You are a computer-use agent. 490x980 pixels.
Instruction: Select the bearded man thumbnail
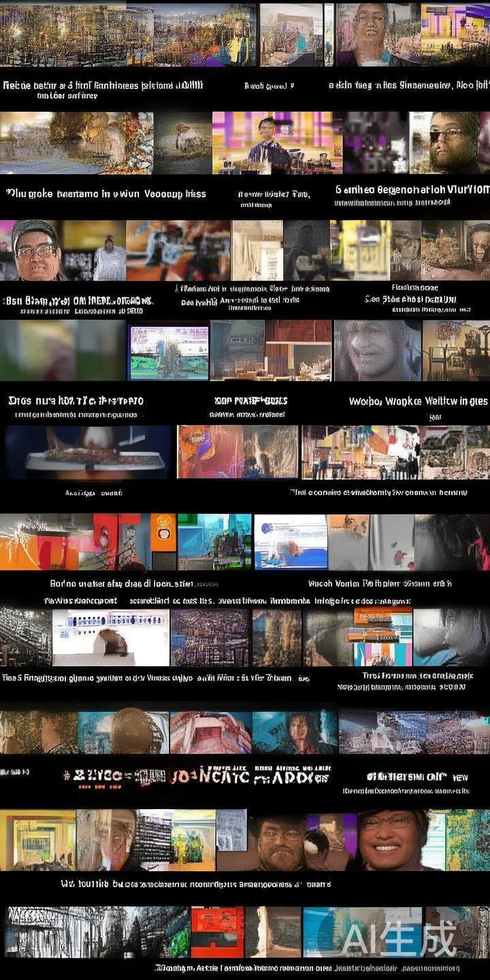(x=280, y=844)
